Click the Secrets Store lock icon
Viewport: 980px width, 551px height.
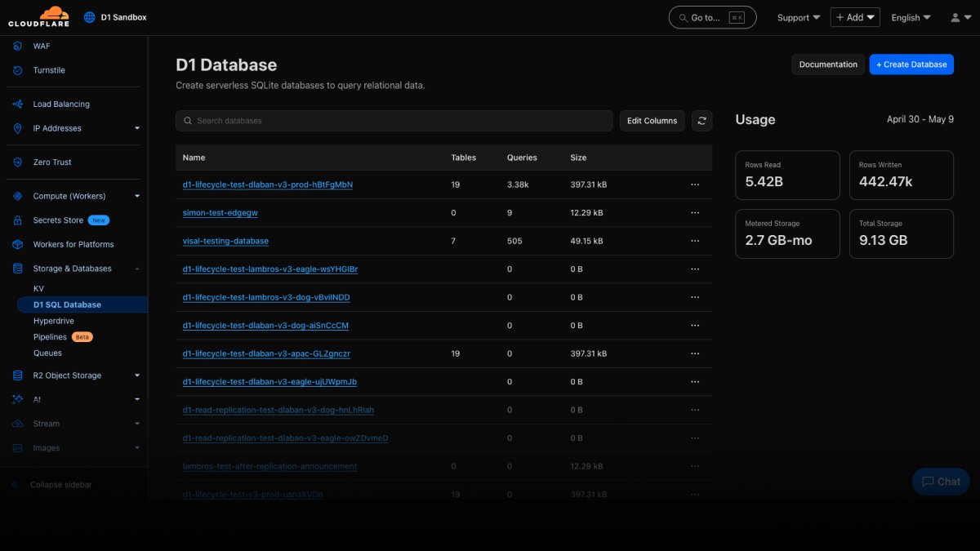(x=17, y=220)
